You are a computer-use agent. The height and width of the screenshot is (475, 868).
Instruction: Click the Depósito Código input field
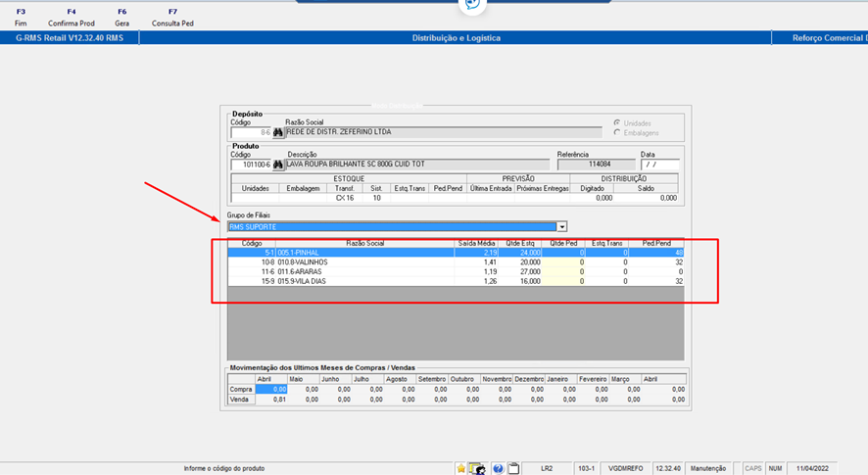pos(251,133)
